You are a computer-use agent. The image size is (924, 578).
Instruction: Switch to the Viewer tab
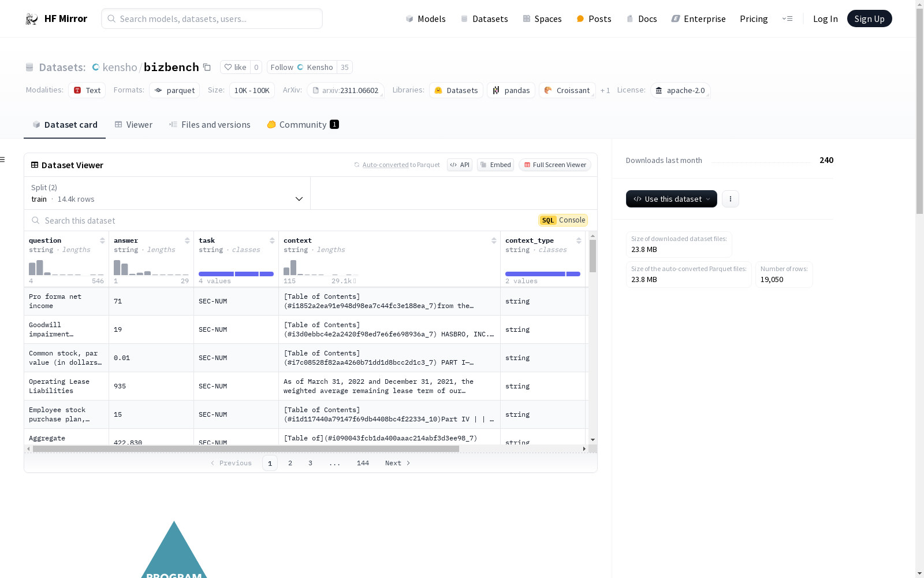[133, 125]
